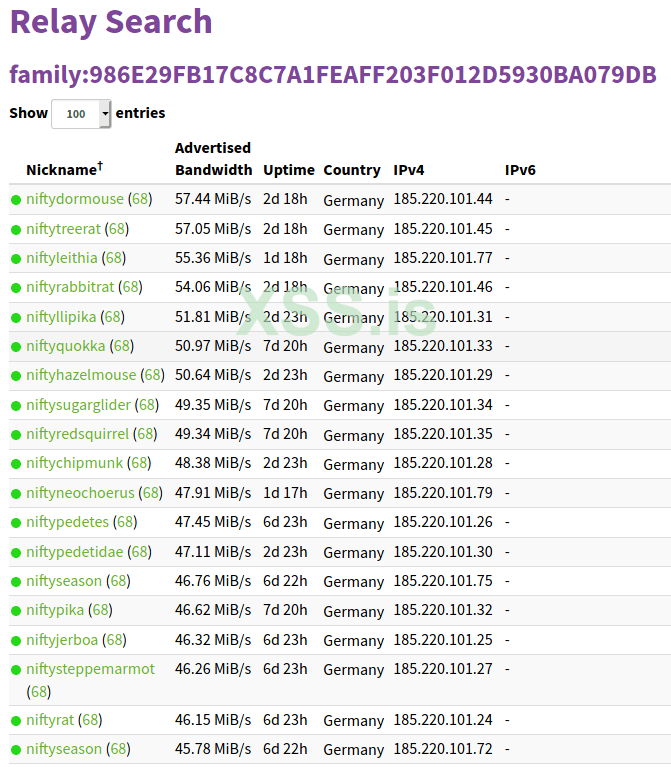
Task: Click the family fingerprint heading text
Action: coord(333,75)
